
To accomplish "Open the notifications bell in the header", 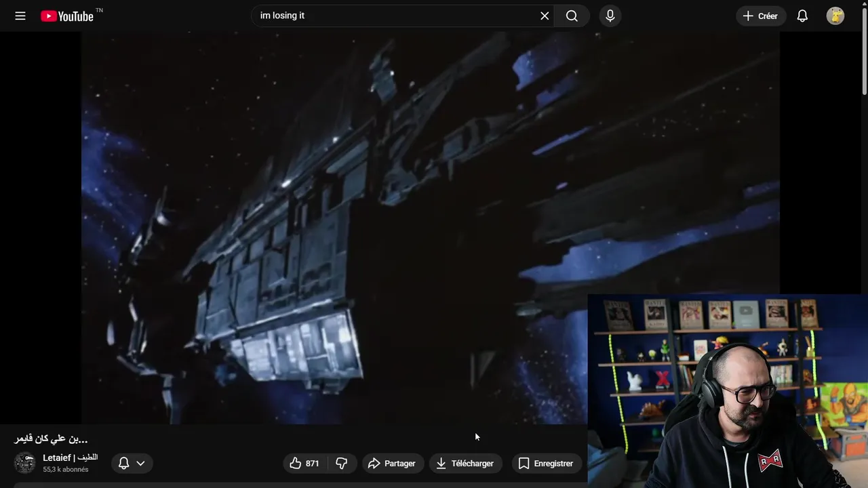I will pyautogui.click(x=802, y=16).
